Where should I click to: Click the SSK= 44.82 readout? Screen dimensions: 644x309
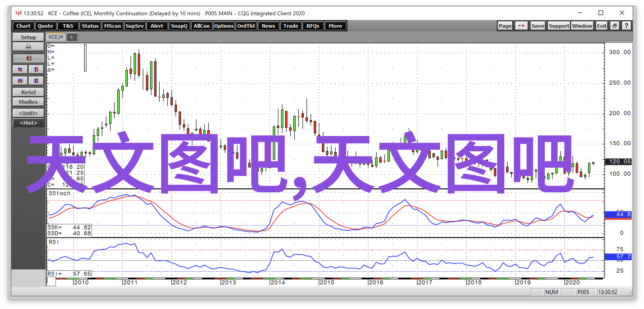pos(69,228)
